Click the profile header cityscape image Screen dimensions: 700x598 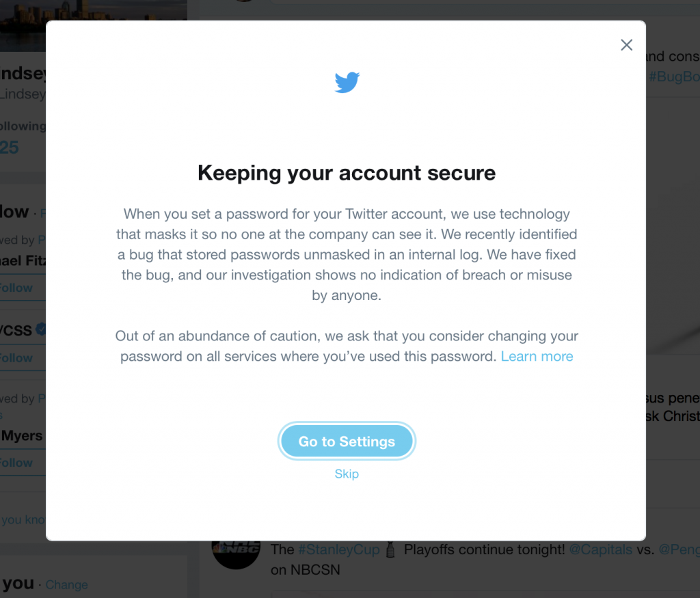click(x=23, y=21)
